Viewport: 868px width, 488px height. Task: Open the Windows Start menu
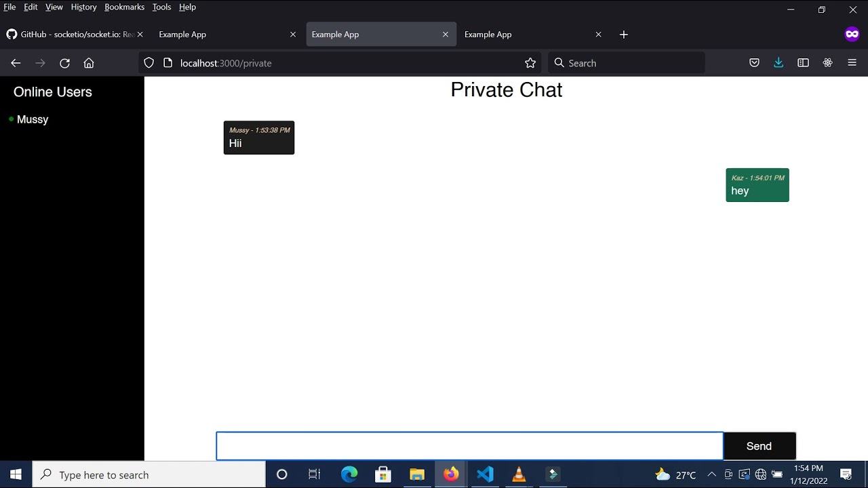click(x=16, y=474)
